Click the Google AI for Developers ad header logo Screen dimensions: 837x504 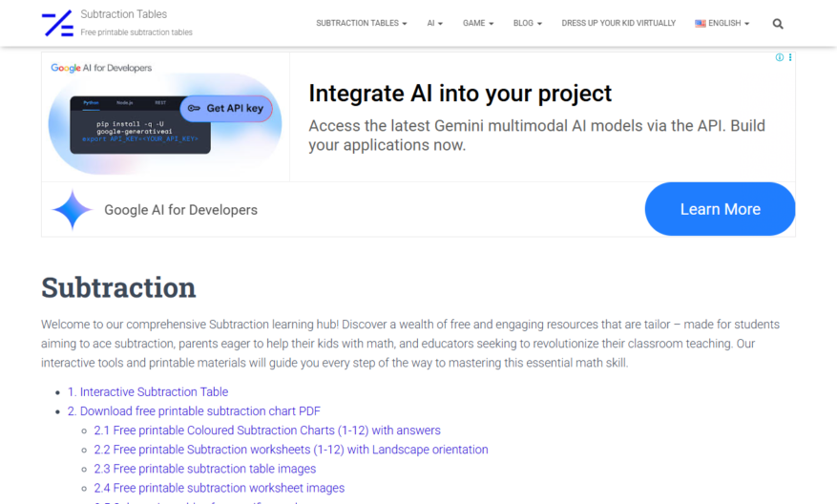[x=101, y=68]
